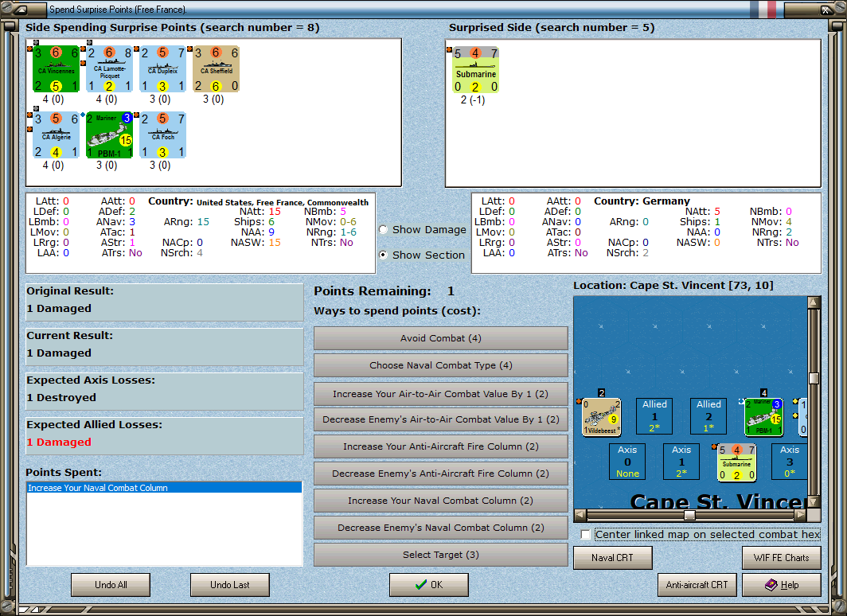The image size is (847, 616).
Task: Click the Undo All button
Action: (x=111, y=585)
